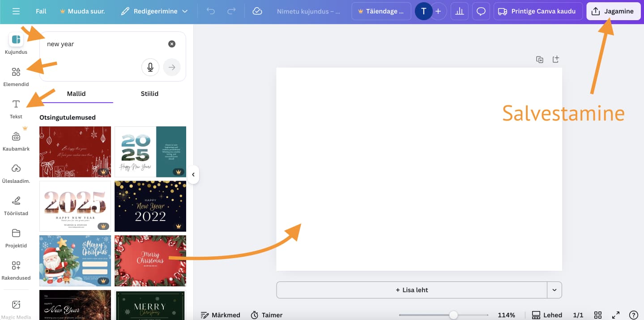Collapse the side panel with the arrow handle
644x320 pixels.
click(193, 175)
